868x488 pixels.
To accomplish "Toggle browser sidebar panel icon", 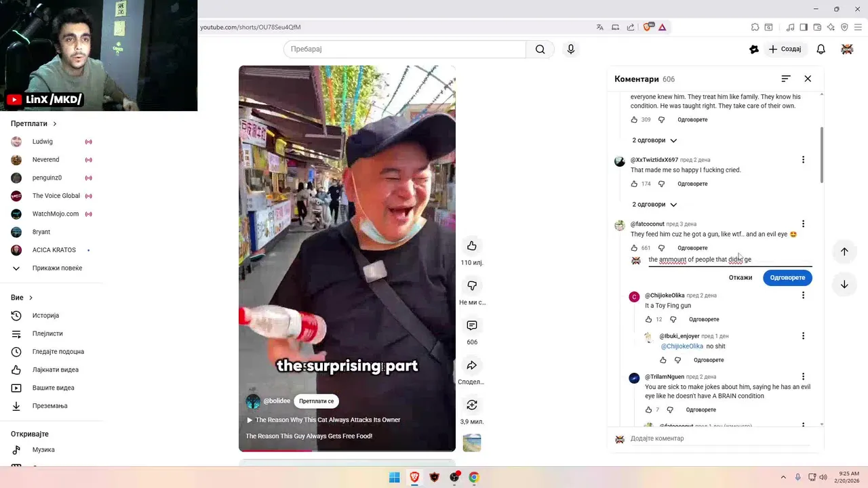I will [804, 27].
